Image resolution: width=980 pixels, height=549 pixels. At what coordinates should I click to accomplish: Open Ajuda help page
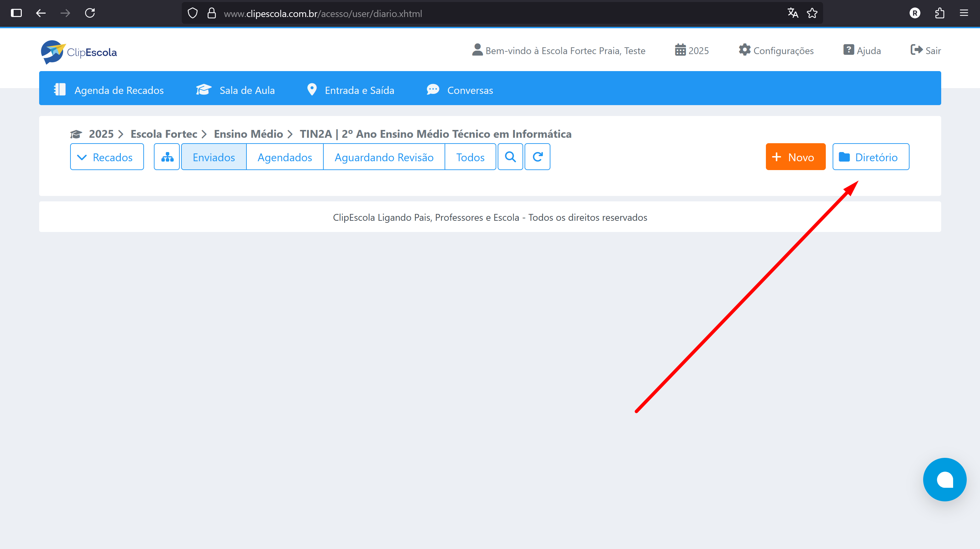[862, 51]
